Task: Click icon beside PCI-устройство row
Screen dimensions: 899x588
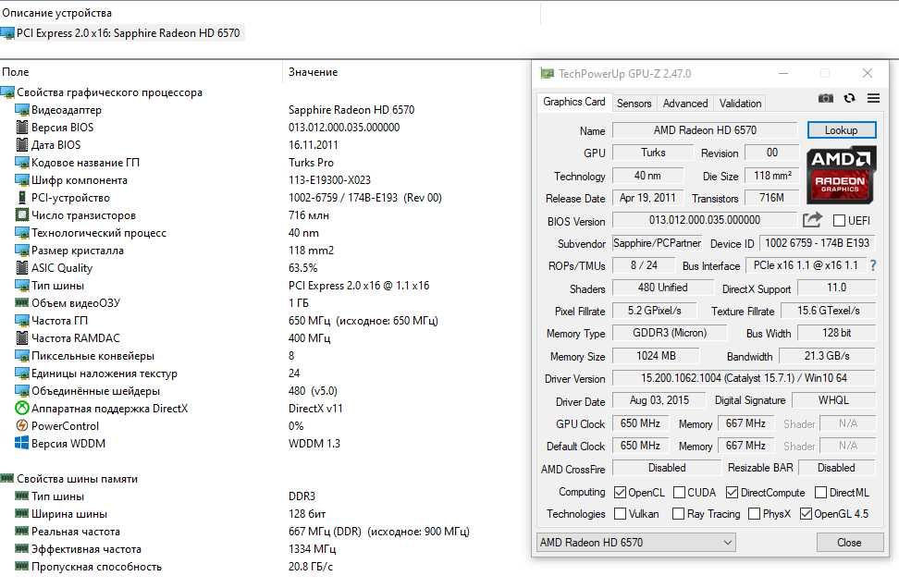Action: tap(22, 198)
